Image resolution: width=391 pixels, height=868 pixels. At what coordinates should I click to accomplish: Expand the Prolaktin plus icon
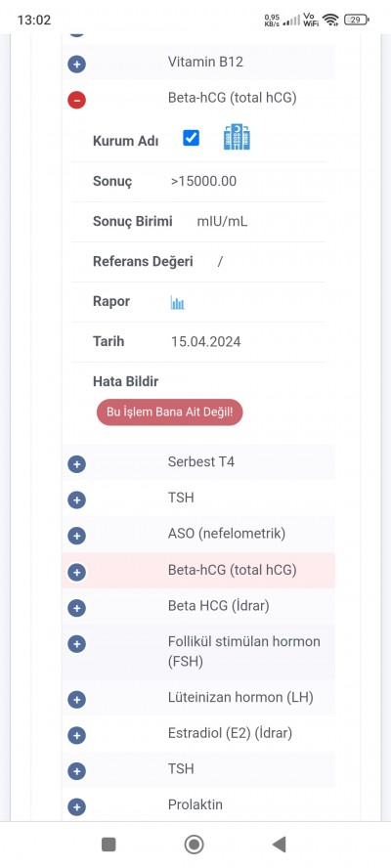pyautogui.click(x=76, y=807)
